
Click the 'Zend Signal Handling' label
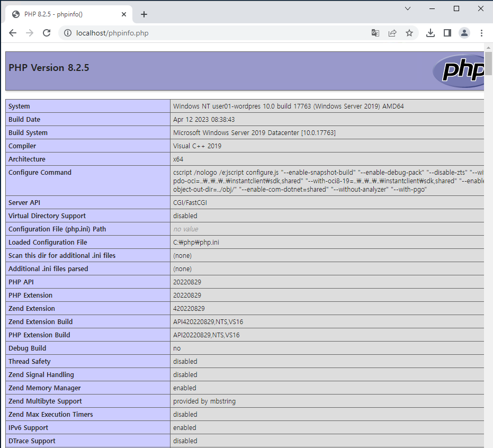(41, 375)
